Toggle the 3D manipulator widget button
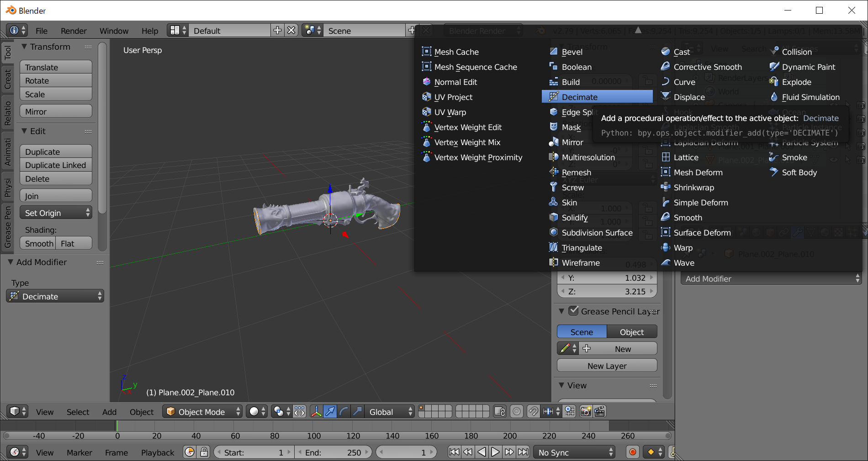 pos(315,411)
